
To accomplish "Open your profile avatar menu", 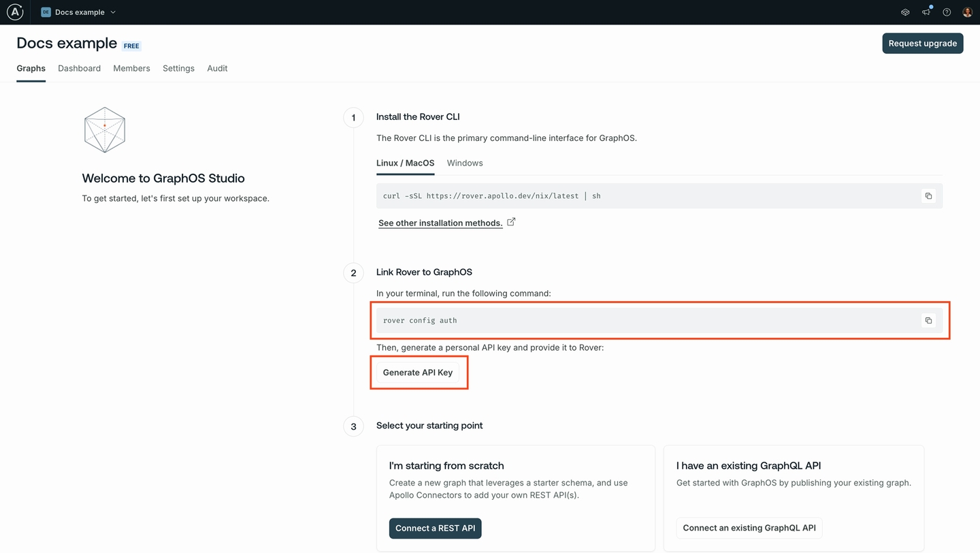I will point(967,12).
